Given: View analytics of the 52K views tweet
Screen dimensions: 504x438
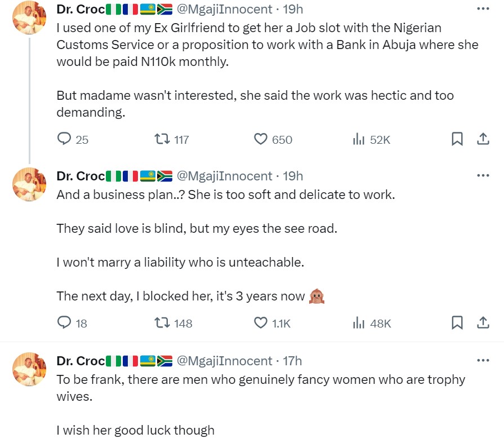Looking at the screenshot, I should (x=359, y=139).
